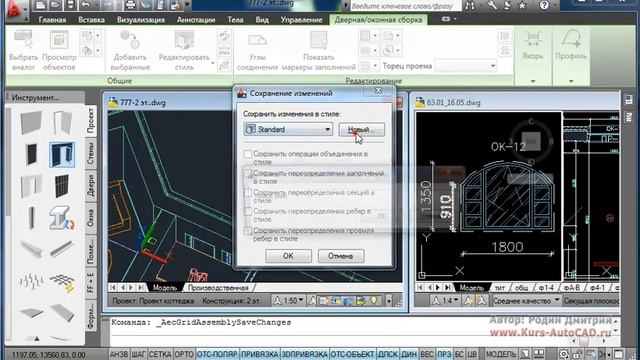Switch to 'Производственная' layout tab
640x360 pixels.
pos(218,287)
